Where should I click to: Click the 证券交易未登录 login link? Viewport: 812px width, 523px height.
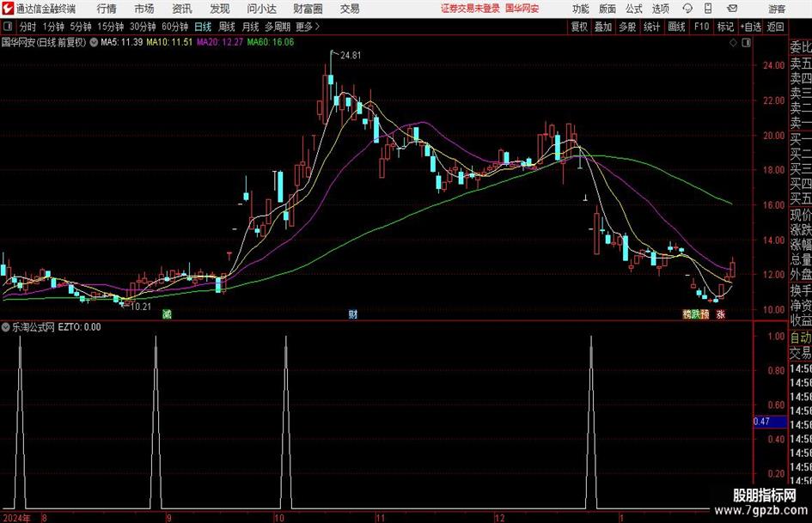(470, 9)
